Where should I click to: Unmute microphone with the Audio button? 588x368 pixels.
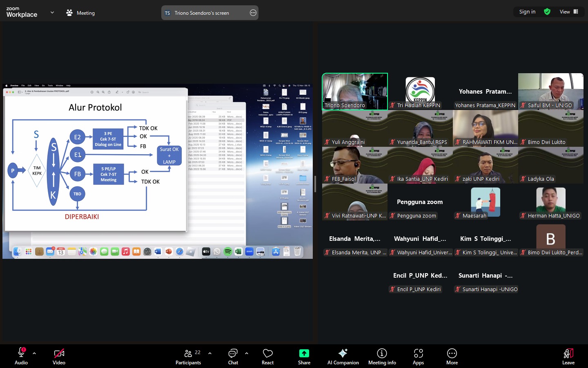click(x=21, y=356)
